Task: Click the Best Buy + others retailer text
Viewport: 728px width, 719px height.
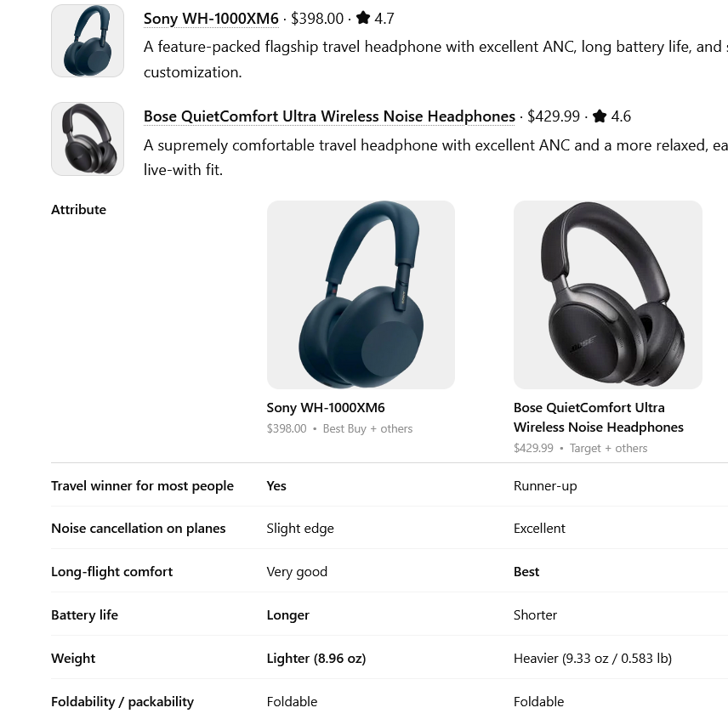Action: (x=367, y=428)
